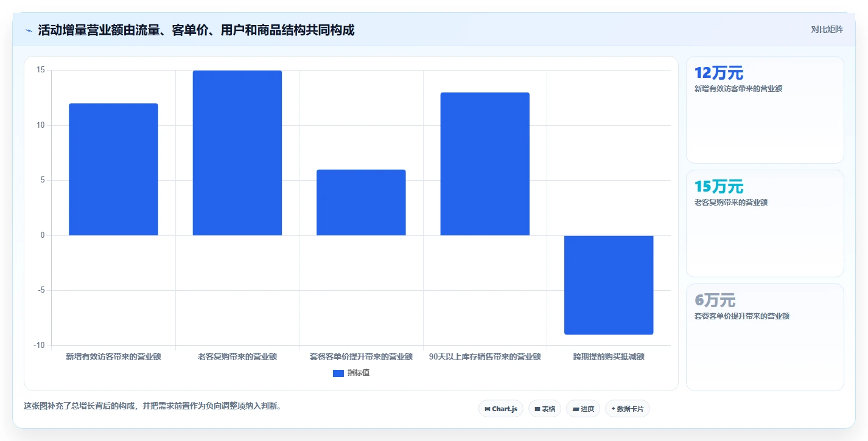
Task: Click the 新增有效访客带来的营业额 bar
Action: point(113,169)
